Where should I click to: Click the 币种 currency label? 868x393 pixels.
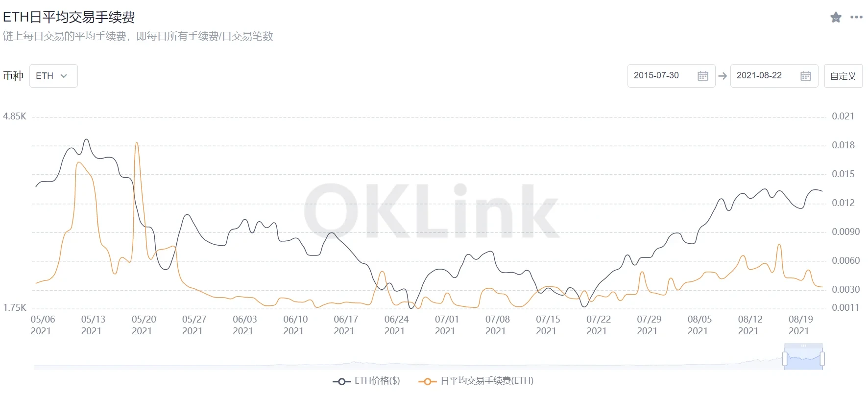(x=13, y=76)
